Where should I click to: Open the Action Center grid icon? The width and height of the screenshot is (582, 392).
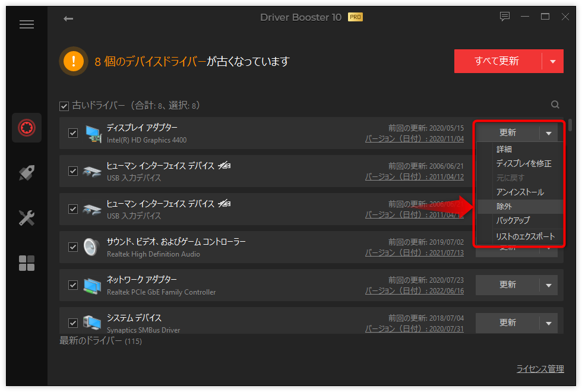click(x=27, y=263)
